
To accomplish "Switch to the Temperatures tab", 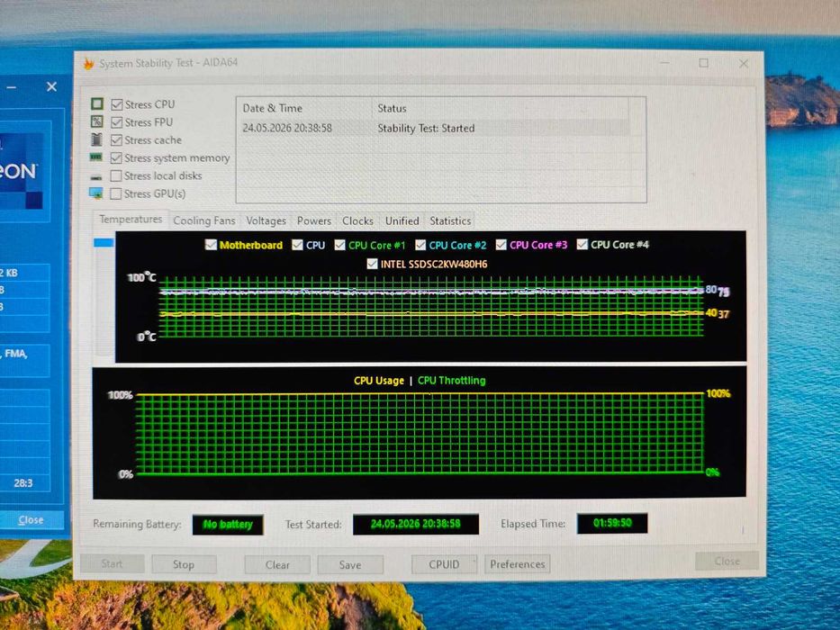I will 131,219.
